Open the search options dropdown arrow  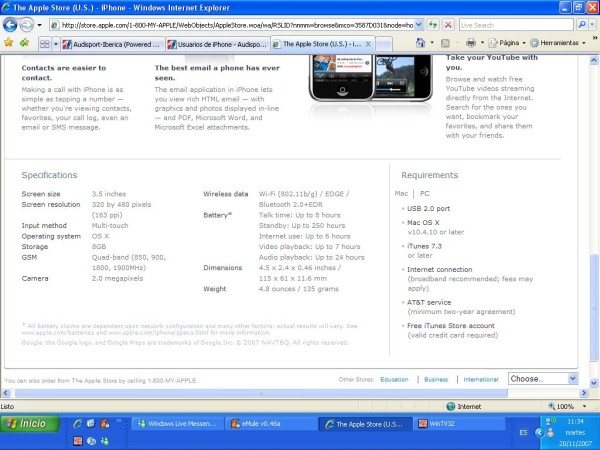(593, 25)
